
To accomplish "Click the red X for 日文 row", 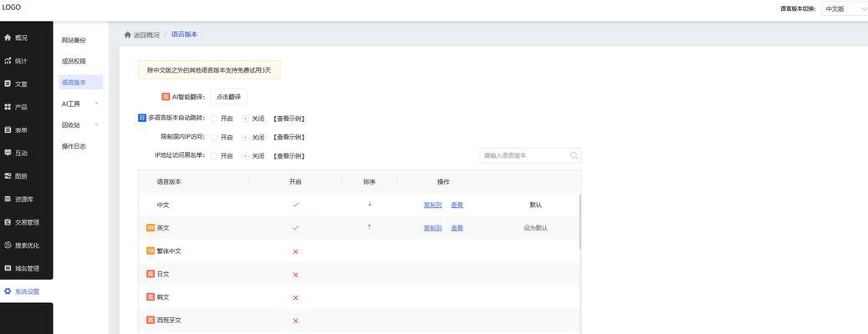I will pyautogui.click(x=295, y=275).
